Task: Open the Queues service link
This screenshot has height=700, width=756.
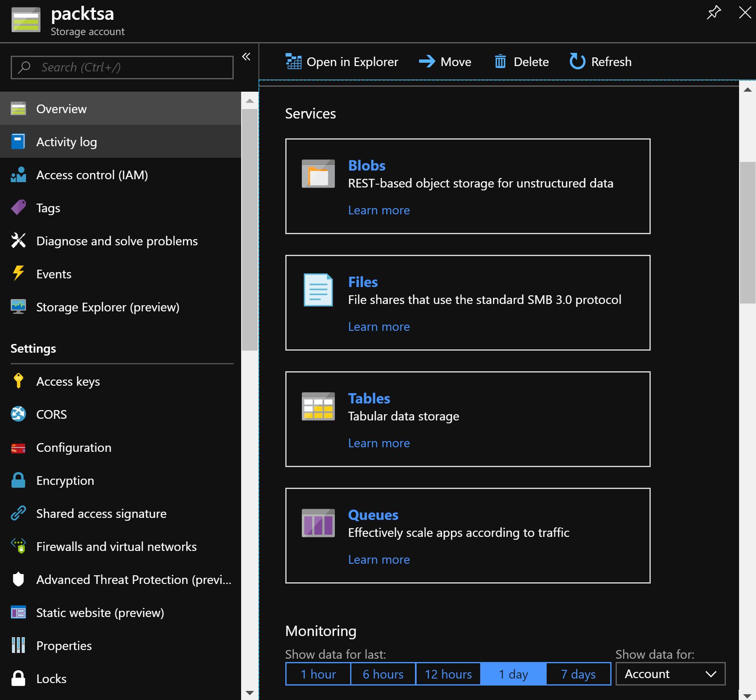Action: [373, 515]
